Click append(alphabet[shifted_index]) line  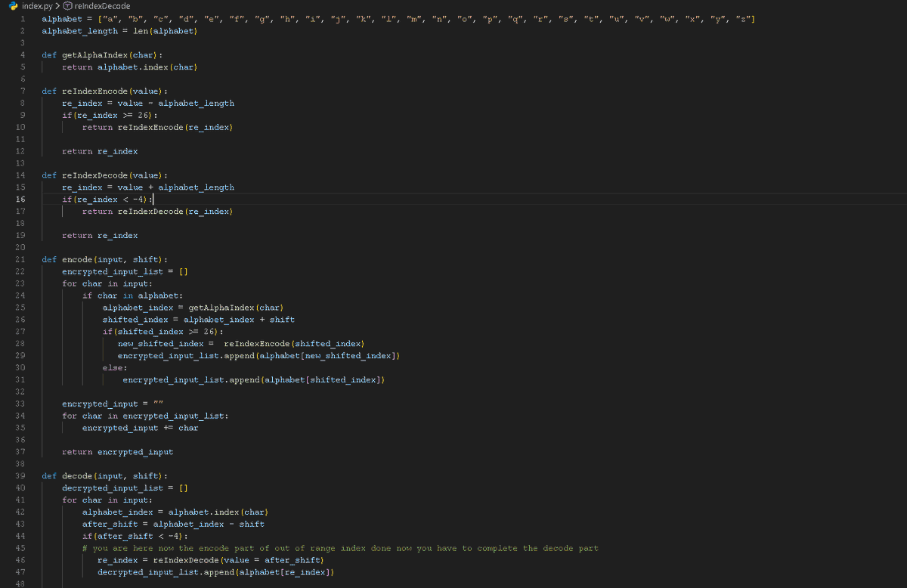coord(254,379)
